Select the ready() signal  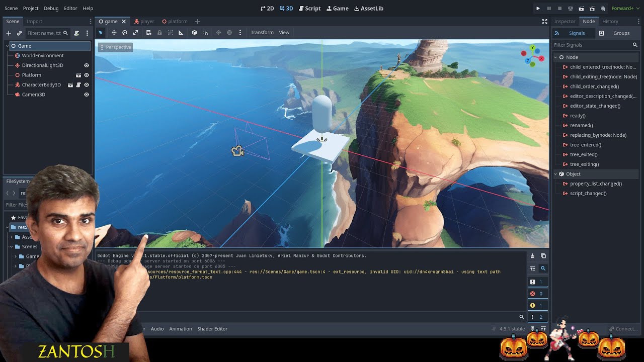578,116
